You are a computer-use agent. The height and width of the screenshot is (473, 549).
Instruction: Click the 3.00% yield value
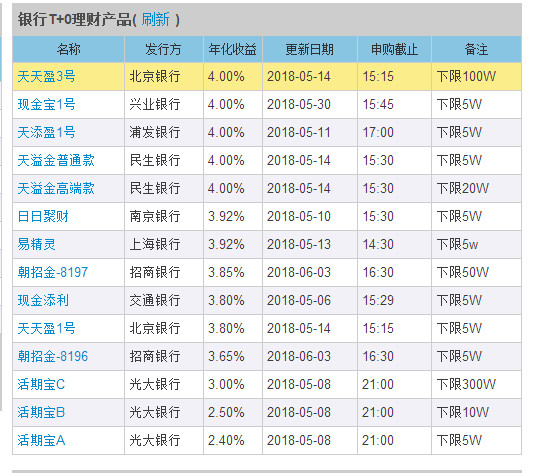(x=226, y=384)
